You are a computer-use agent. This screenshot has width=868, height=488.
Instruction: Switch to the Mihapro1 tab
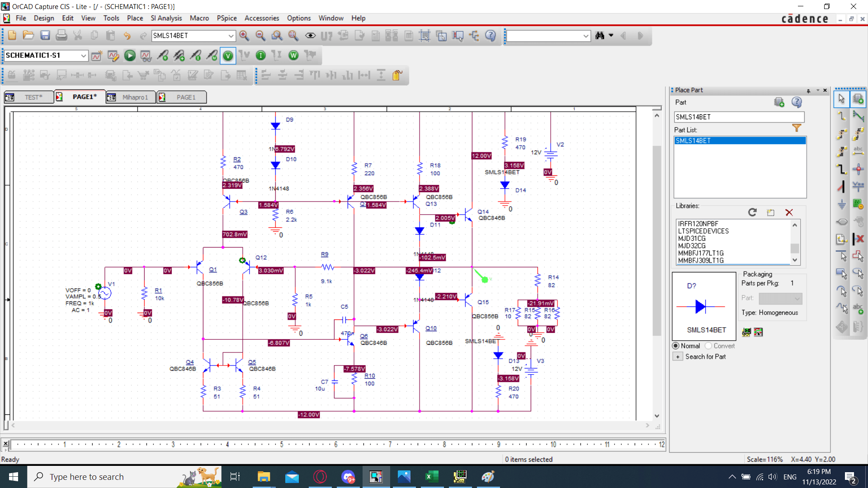pos(135,97)
